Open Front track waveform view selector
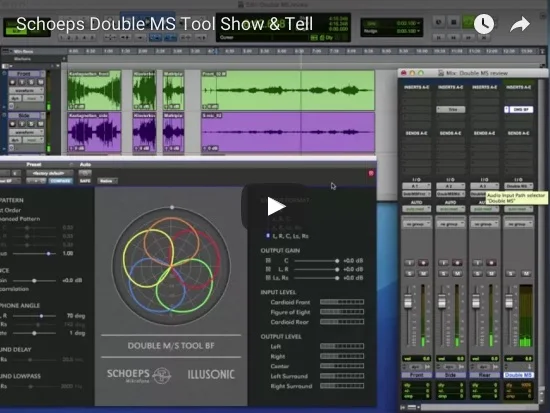The height and width of the screenshot is (413, 550). pyautogui.click(x=26, y=91)
